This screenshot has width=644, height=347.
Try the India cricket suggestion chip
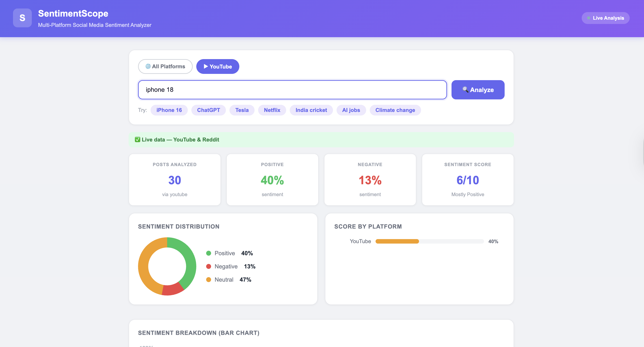pyautogui.click(x=311, y=110)
